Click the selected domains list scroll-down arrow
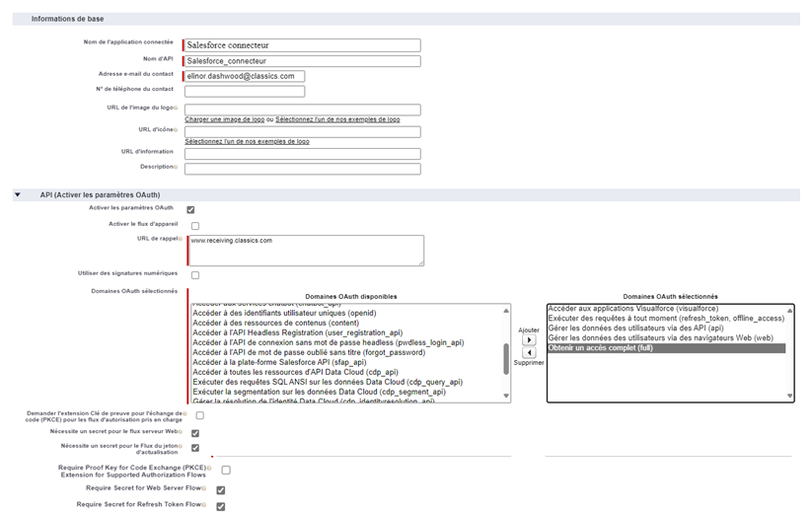The image size is (812, 513). point(789,396)
